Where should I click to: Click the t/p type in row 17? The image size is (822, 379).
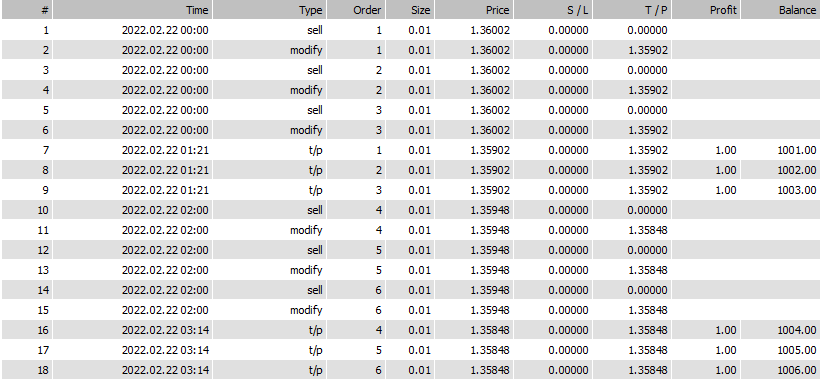coord(315,350)
